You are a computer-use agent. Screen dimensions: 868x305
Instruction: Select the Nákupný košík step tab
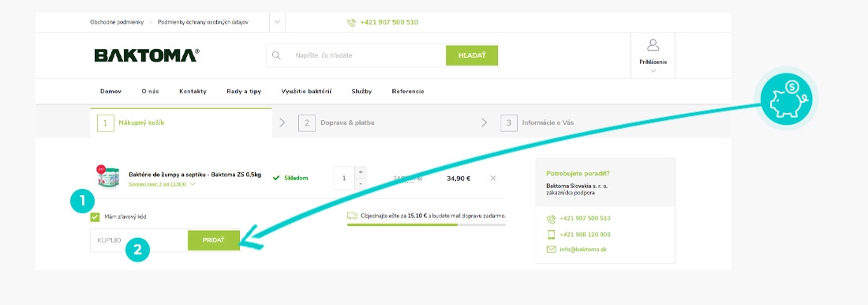pos(181,122)
